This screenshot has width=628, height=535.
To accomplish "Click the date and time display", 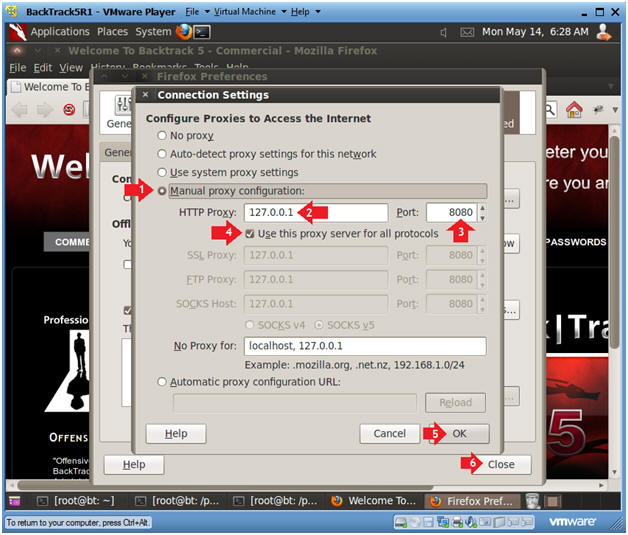I will point(535,32).
